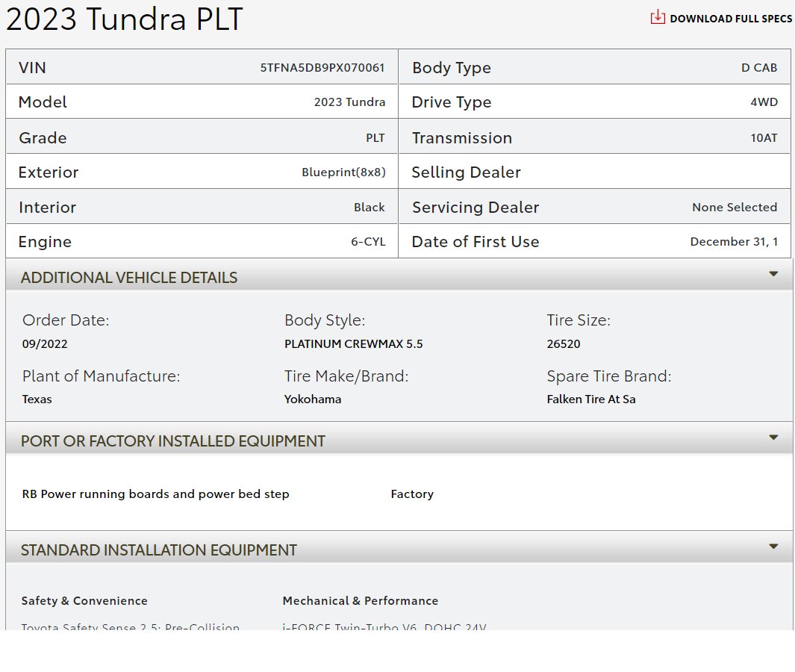
Task: Click the 2023 Tundra model value
Action: [x=349, y=102]
